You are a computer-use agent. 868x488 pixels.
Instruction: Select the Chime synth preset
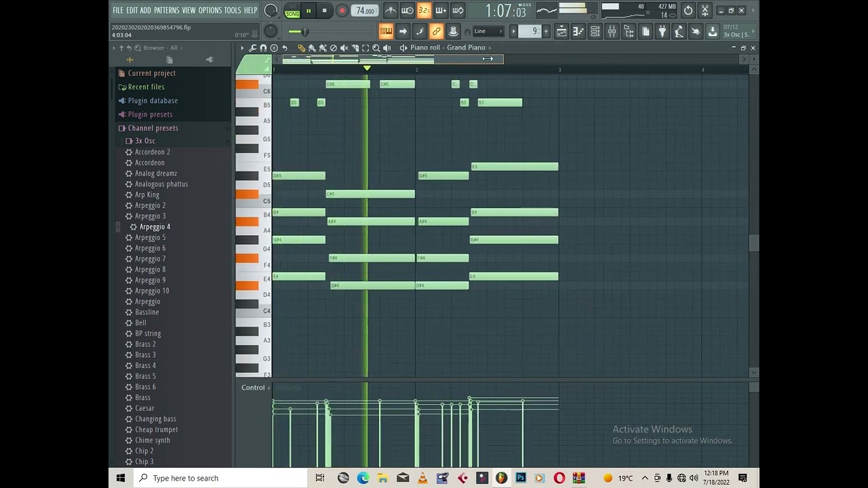pos(153,441)
